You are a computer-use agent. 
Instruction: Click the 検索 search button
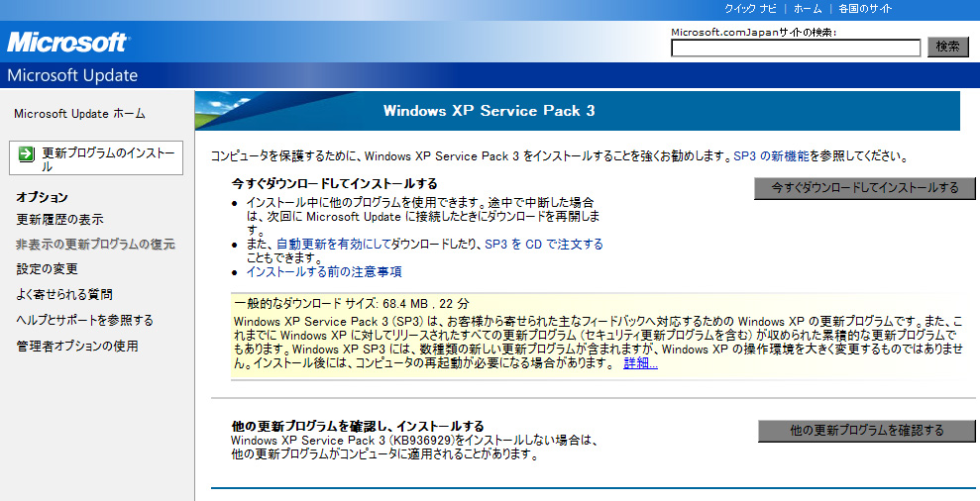[948, 47]
